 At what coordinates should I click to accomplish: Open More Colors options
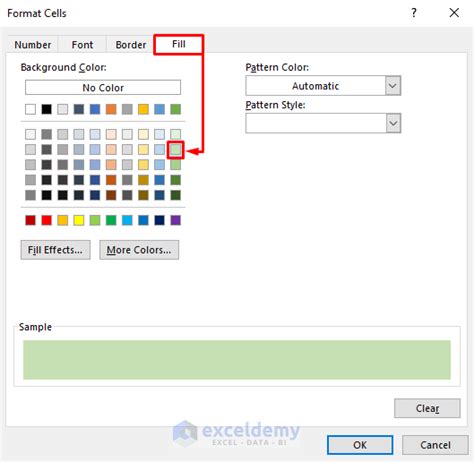point(139,250)
